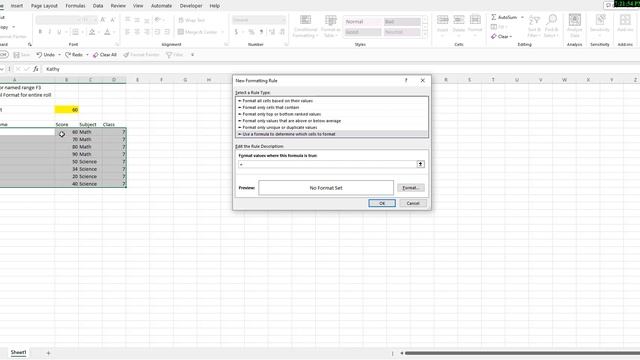Toggle Underline formatting in ribbon

(x=59, y=32)
